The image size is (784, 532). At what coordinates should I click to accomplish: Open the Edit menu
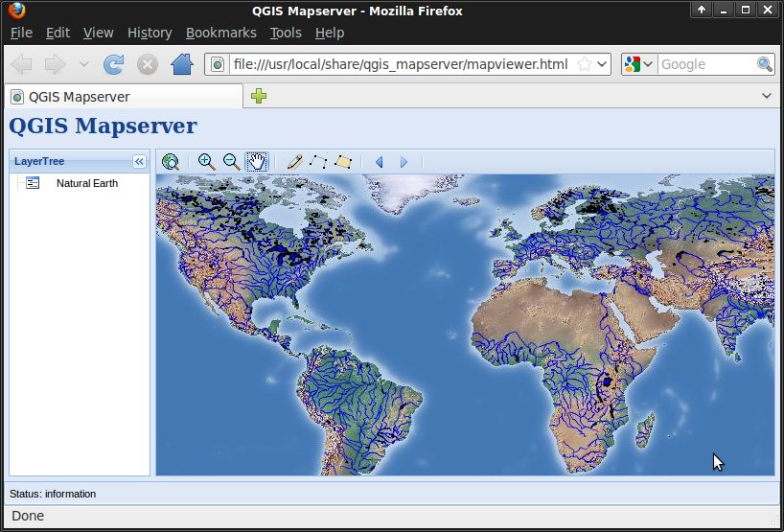58,33
